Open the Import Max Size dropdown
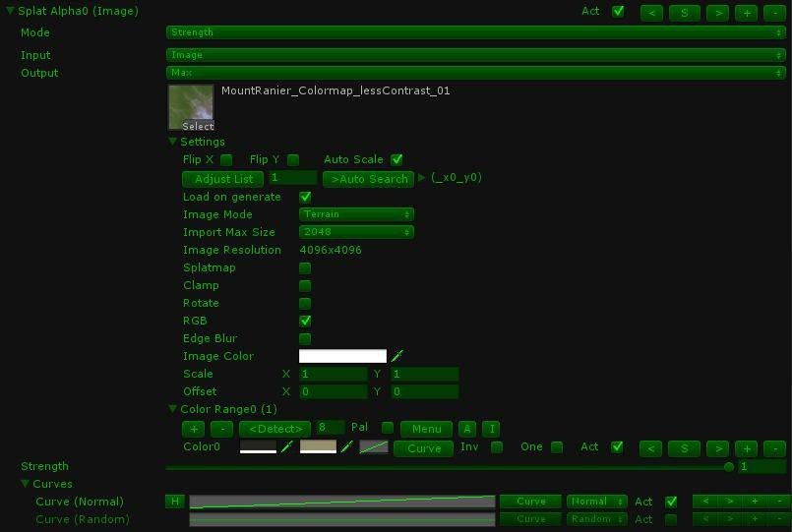 click(356, 232)
